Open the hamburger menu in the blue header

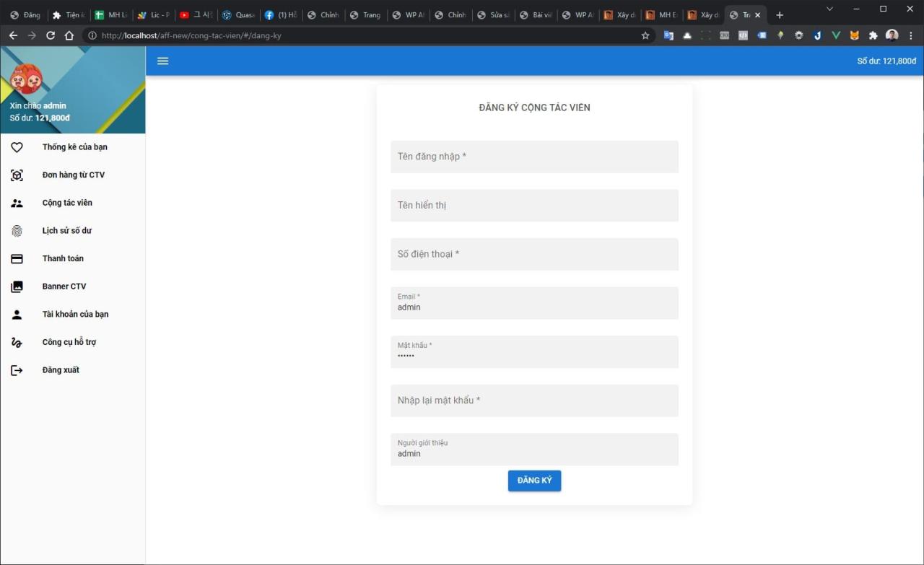point(162,61)
